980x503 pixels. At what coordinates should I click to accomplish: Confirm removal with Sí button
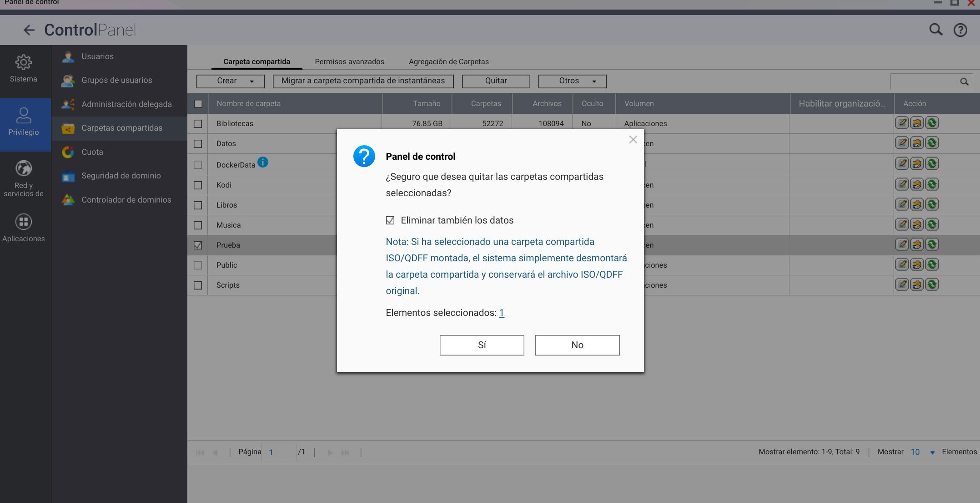[482, 345]
